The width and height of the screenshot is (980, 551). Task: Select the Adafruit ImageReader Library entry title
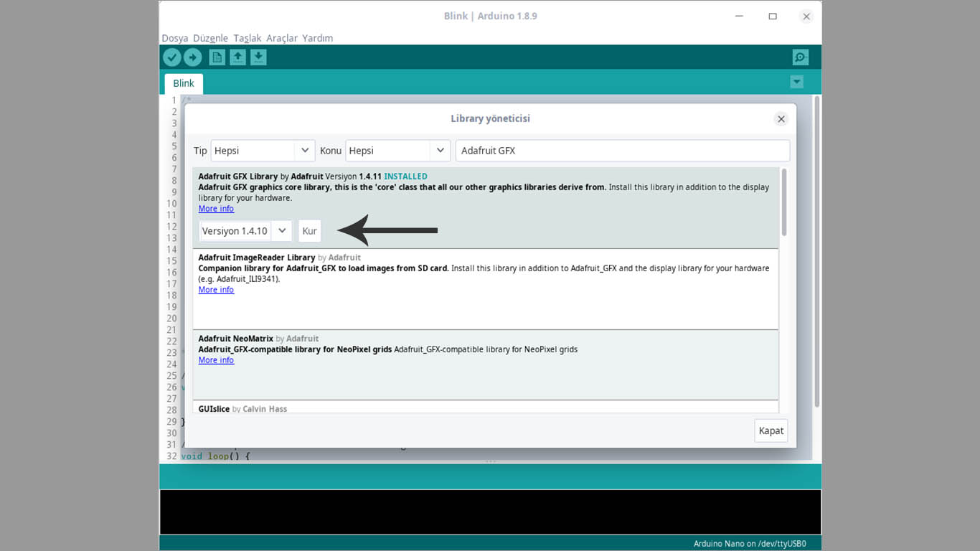pos(257,258)
